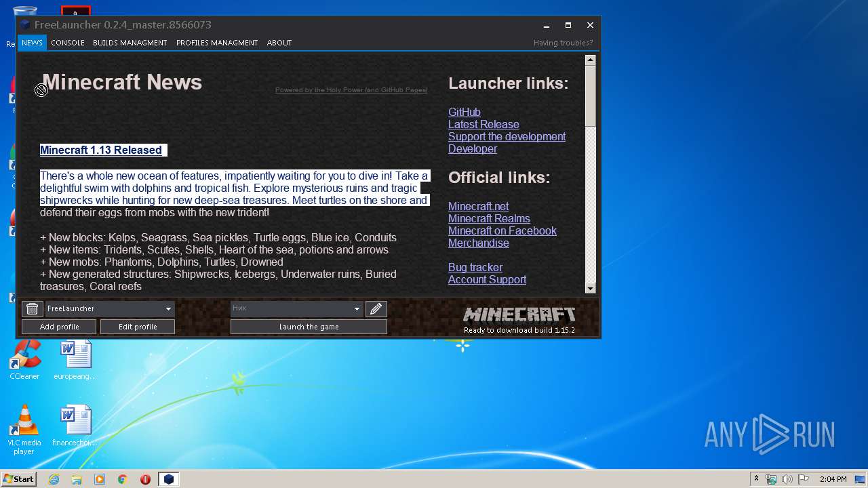Click Powered by the Holy Power link
This screenshot has height=488, width=868.
tap(351, 89)
